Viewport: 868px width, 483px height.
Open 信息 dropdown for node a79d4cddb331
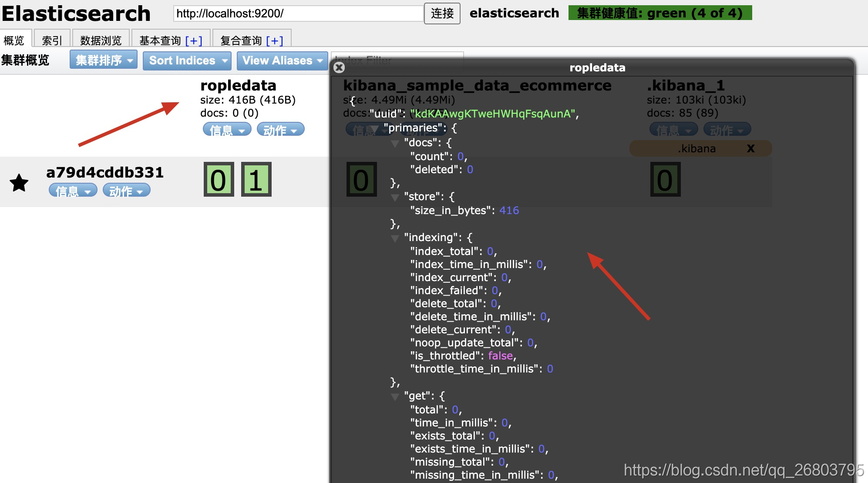73,191
